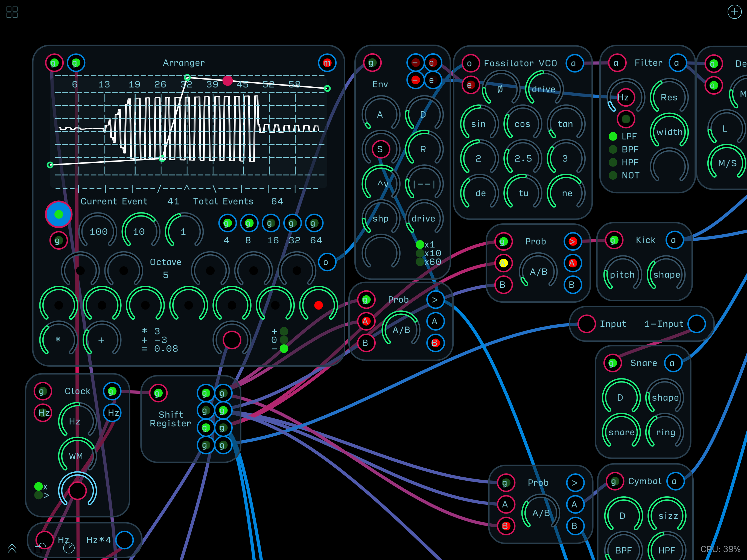Open the patch browser grid icon

pos(12,12)
